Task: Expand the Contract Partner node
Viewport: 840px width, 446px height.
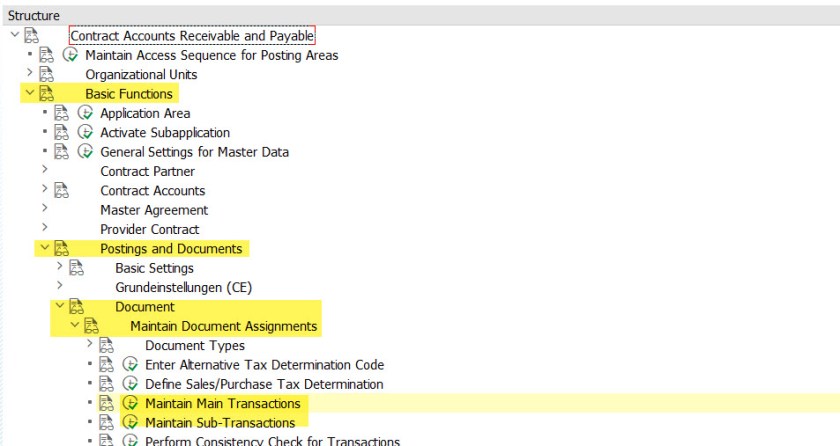Action: pos(44,169)
